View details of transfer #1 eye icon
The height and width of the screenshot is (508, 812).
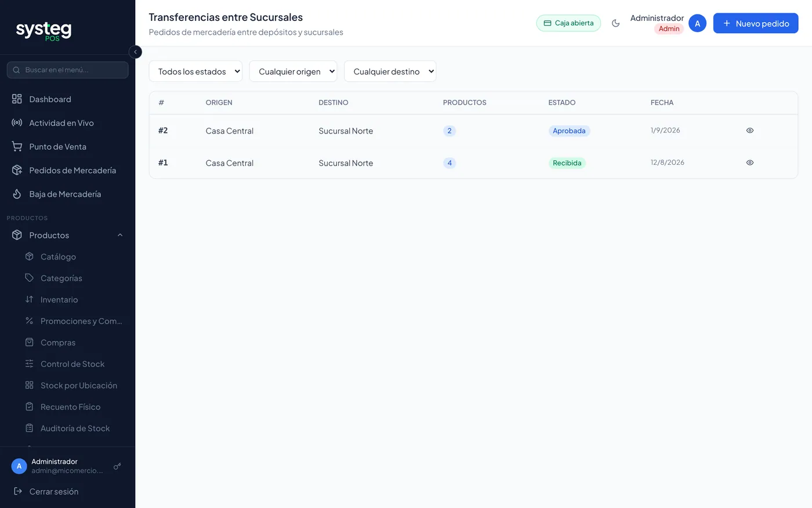pyautogui.click(x=750, y=163)
